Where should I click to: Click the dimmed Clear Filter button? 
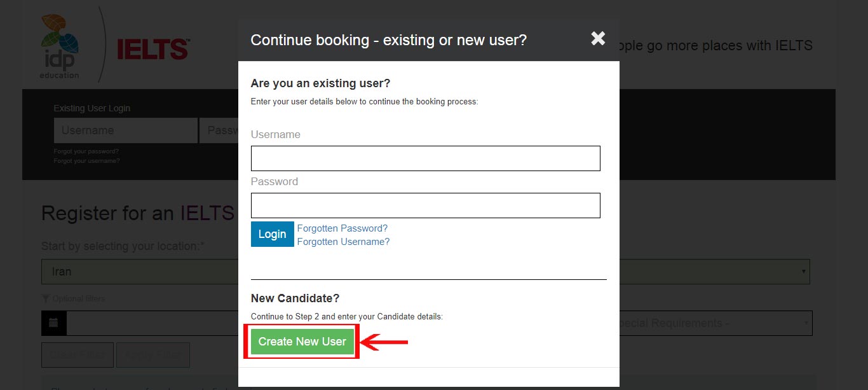[x=78, y=355]
